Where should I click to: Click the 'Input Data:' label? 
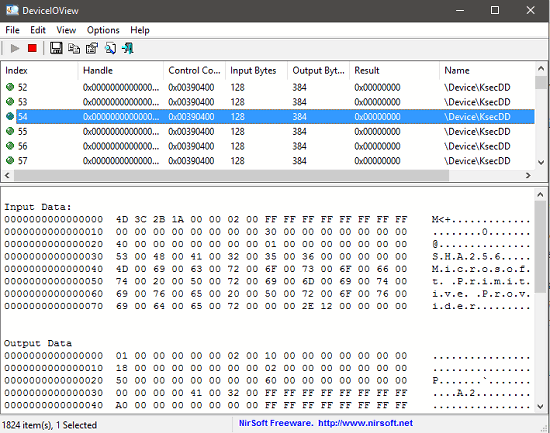[x=38, y=207]
